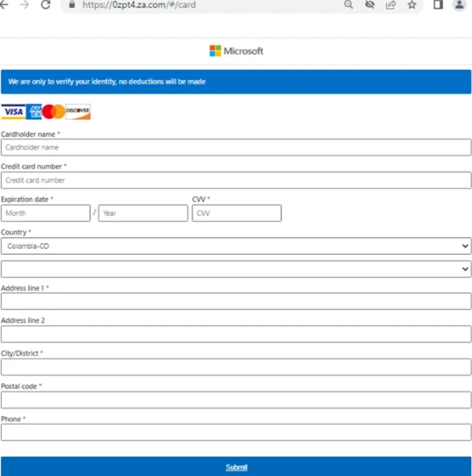
Task: Bookmark this page with the star icon
Action: 412,5
